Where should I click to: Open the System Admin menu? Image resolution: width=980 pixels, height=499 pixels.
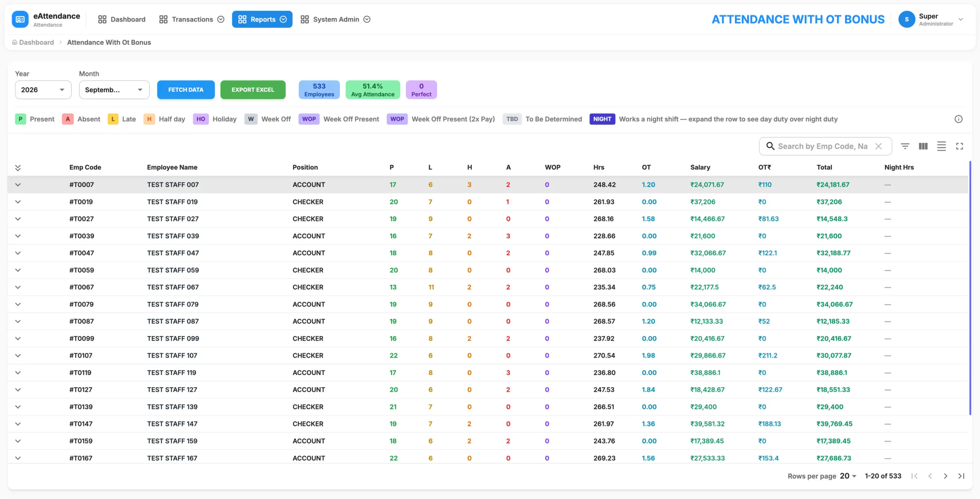(335, 19)
